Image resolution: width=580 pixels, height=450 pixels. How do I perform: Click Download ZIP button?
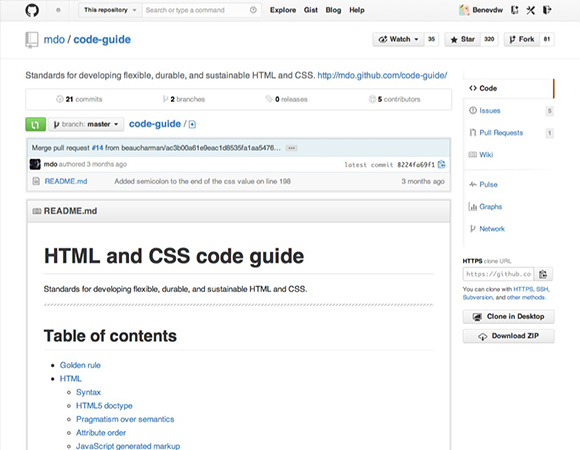coord(508,336)
